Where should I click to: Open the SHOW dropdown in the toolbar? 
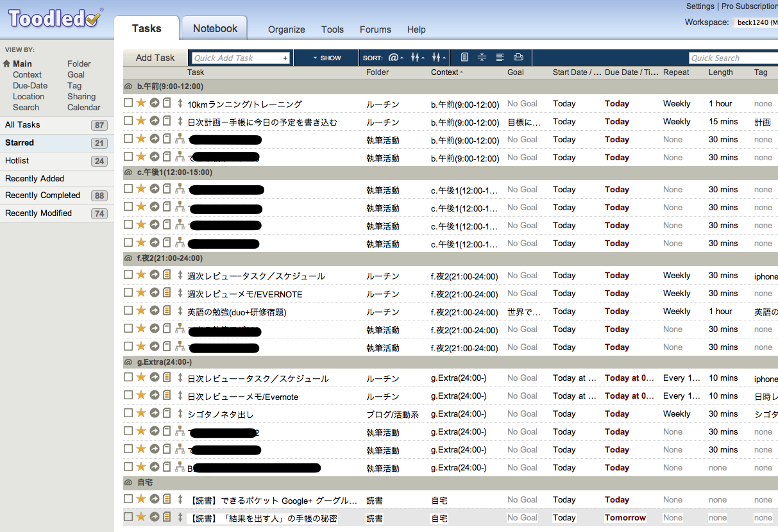tap(327, 58)
